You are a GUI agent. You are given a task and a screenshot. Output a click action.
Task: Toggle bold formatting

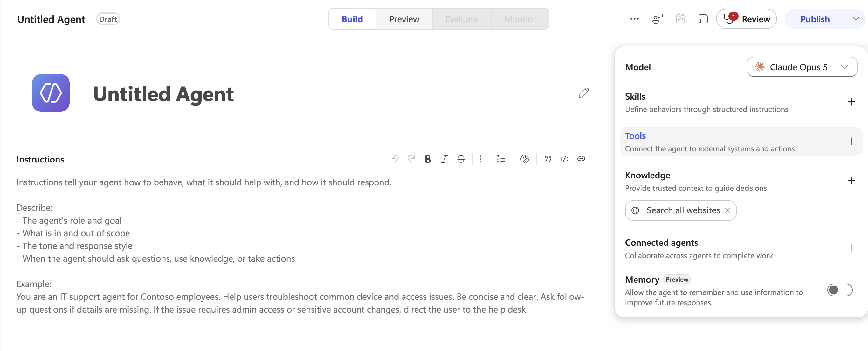tap(428, 159)
